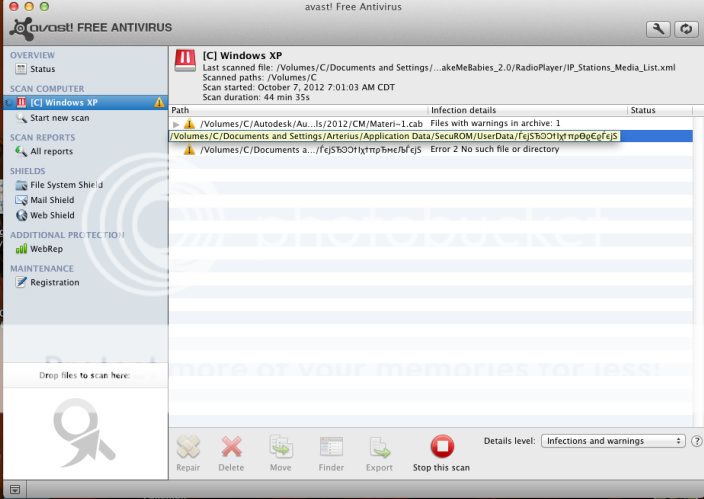Expand the Materi~1.cab archive row
Viewport: 704px width, 499px height.
click(x=177, y=124)
